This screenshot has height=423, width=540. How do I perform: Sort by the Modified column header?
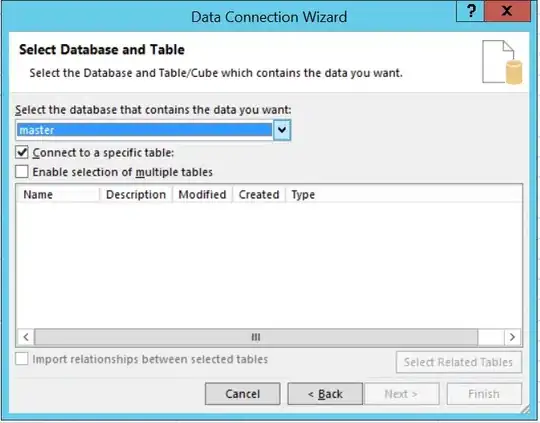point(202,194)
